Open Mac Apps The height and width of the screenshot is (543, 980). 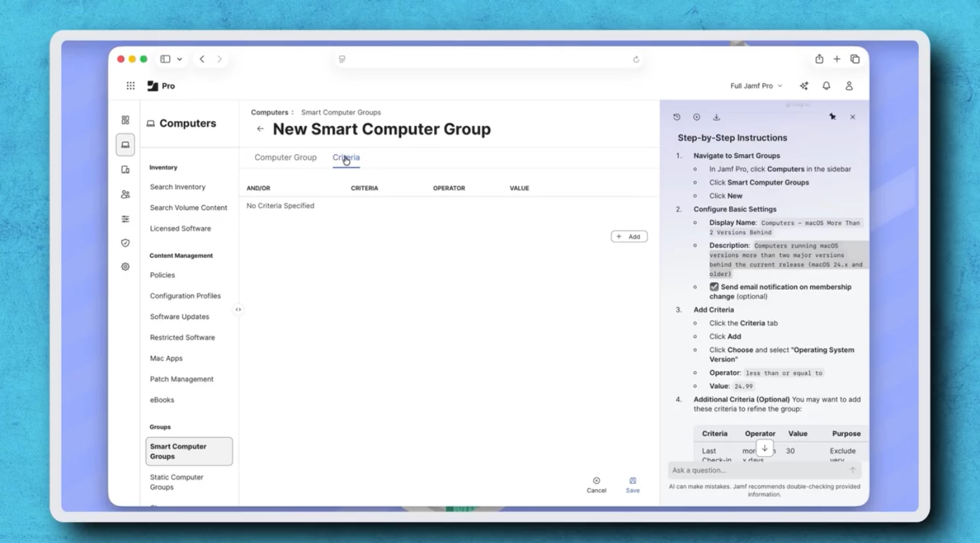(166, 358)
